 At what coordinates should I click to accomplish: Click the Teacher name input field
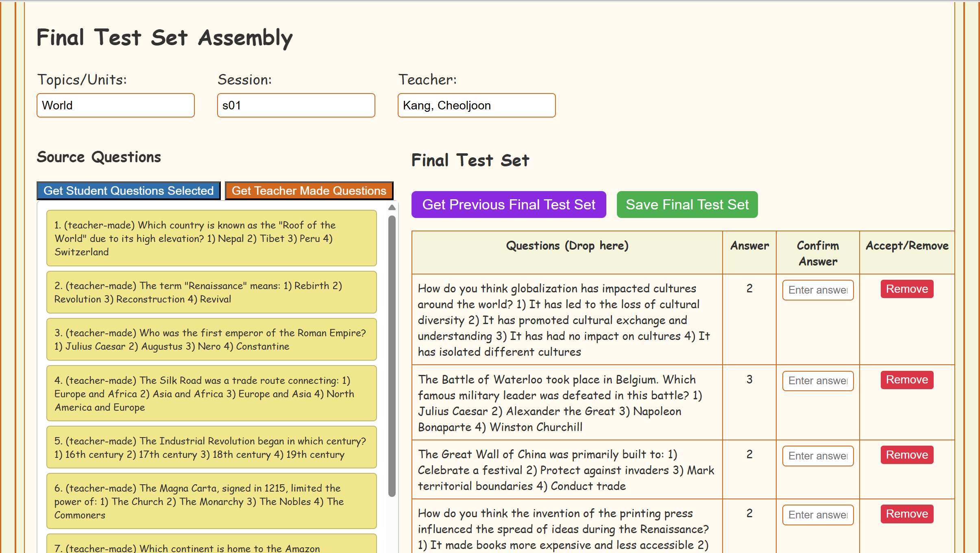477,105
